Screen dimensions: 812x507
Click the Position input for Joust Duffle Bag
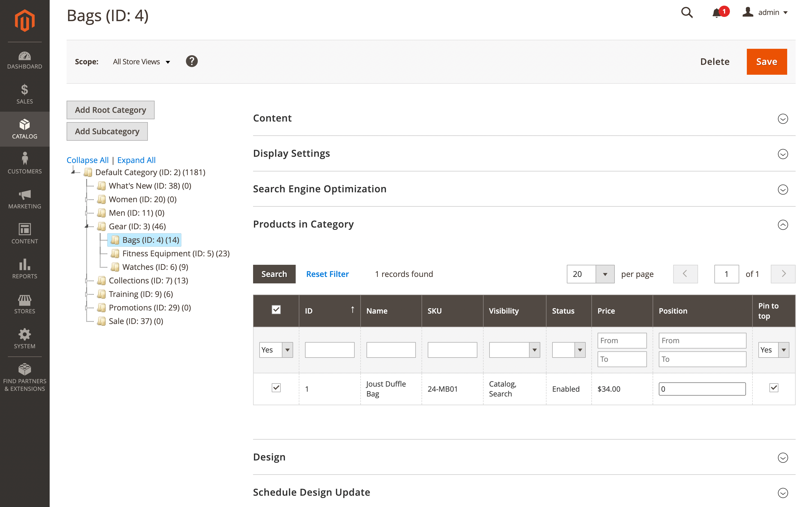point(702,389)
